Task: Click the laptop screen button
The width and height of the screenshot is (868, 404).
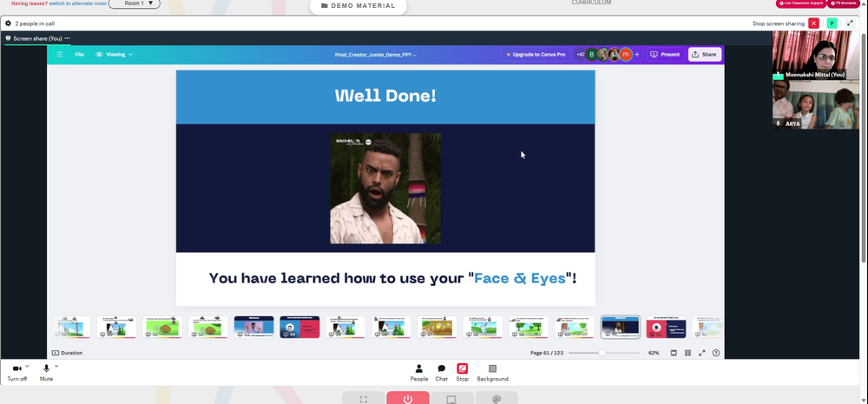Action: pyautogui.click(x=451, y=398)
